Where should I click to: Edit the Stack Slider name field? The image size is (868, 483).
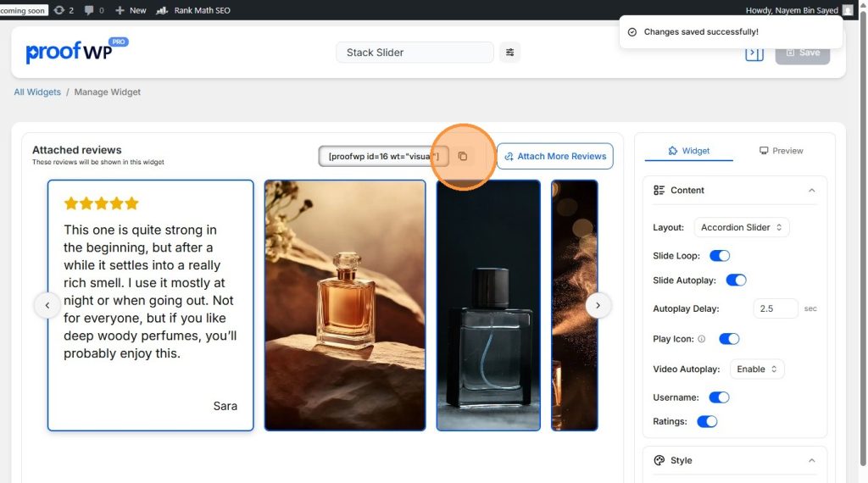415,53
